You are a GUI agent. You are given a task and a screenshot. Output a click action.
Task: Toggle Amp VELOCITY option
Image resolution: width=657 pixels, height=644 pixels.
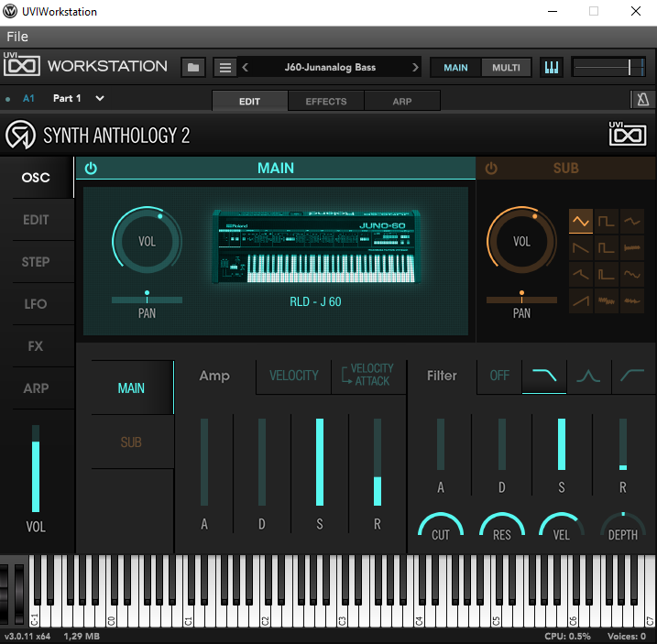click(294, 376)
